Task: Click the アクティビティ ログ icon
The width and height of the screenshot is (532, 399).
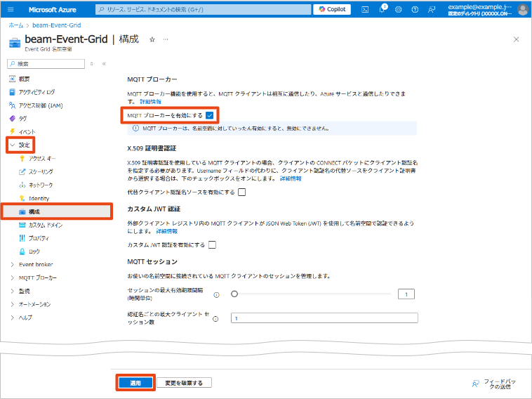Action: [x=12, y=92]
